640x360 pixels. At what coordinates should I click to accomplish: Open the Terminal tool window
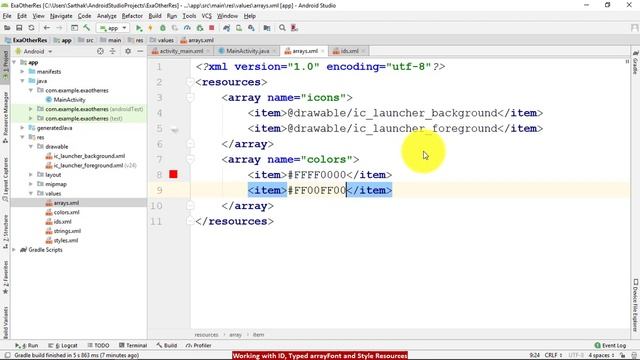[x=133, y=345]
